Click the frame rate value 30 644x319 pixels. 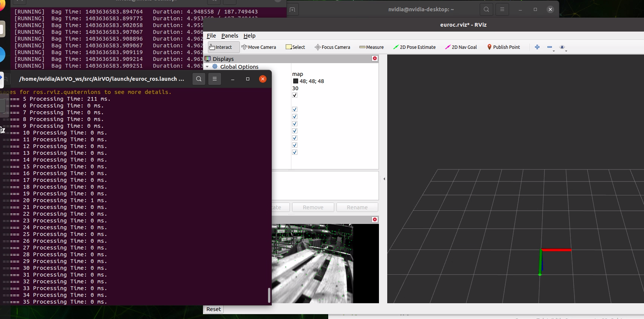point(295,88)
